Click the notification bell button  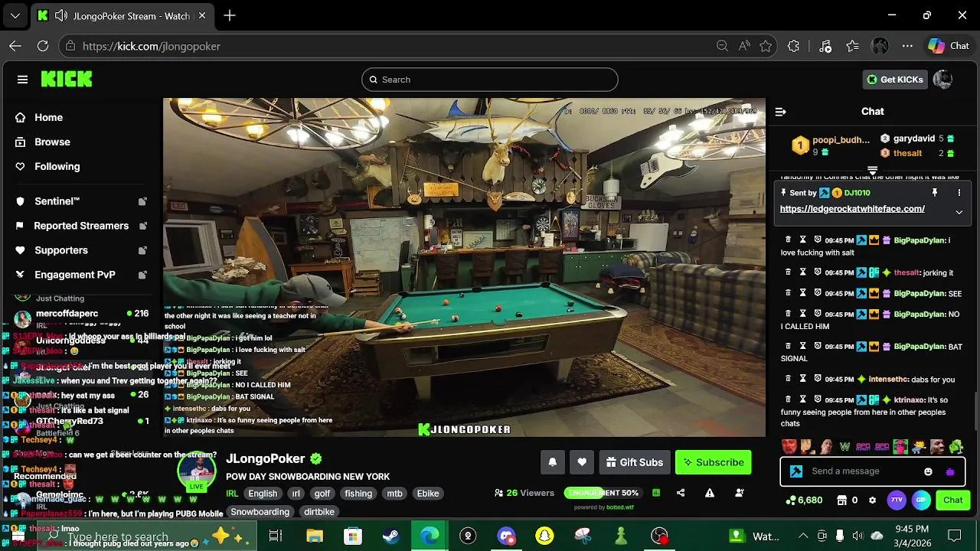[x=552, y=462]
